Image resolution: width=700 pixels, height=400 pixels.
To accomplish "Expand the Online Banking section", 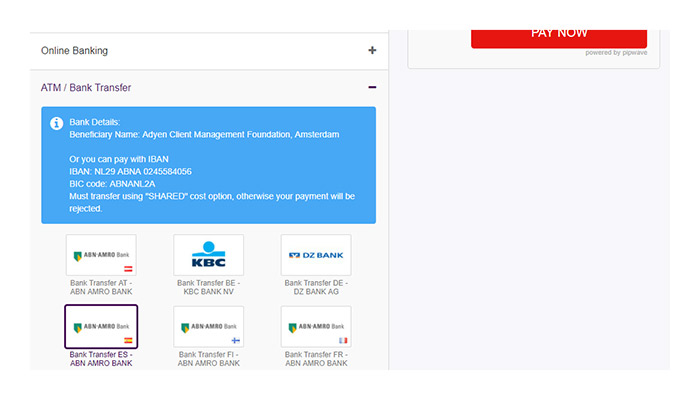I will click(x=209, y=51).
